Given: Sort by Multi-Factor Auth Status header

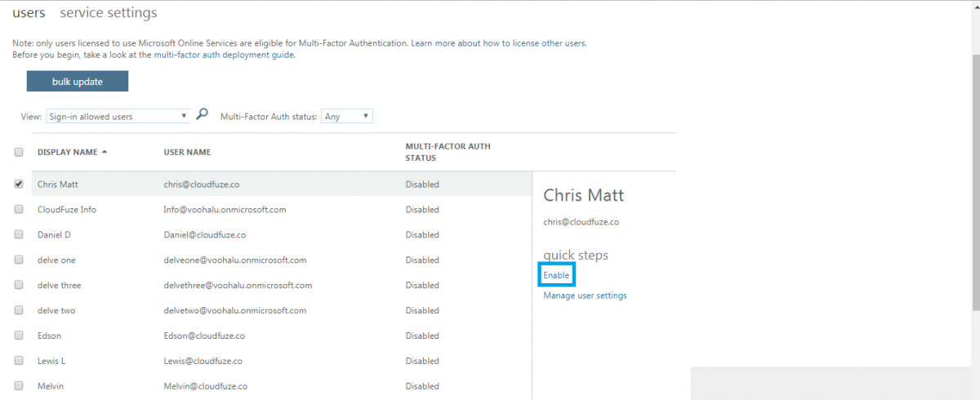Looking at the screenshot, I should pyautogui.click(x=448, y=152).
